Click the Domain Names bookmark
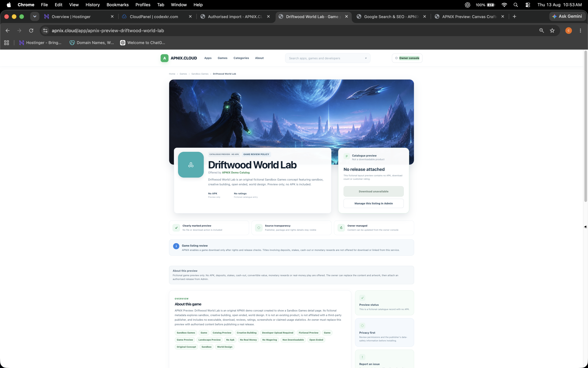588x368 pixels. pos(92,43)
